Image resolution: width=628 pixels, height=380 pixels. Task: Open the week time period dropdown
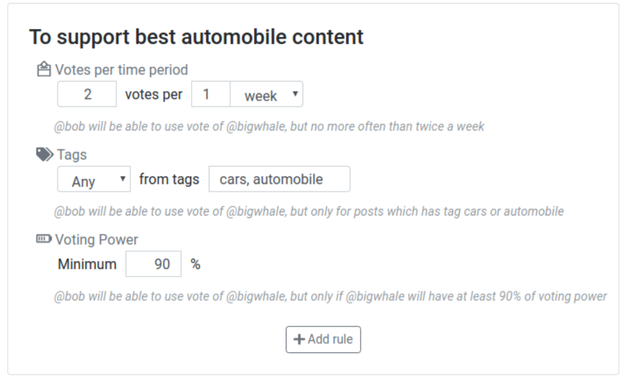pos(266,94)
